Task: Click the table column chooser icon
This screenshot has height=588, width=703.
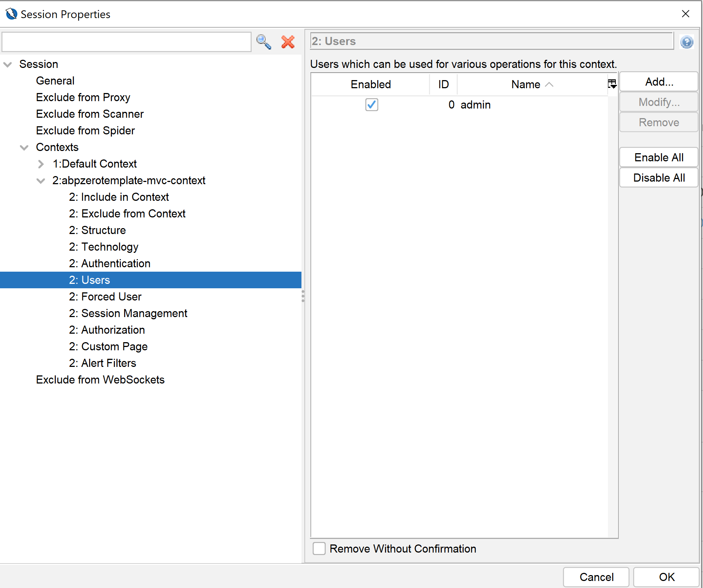Action: point(612,84)
